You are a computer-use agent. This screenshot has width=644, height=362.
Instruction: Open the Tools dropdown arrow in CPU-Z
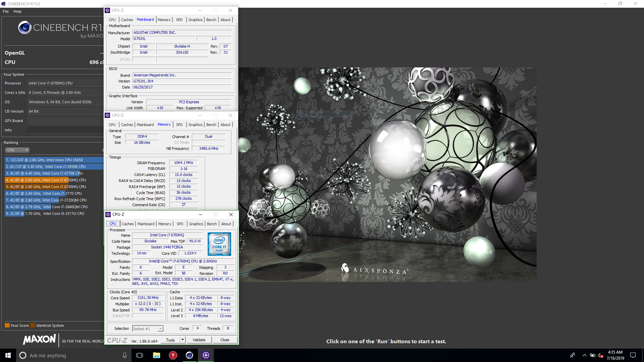pos(182,340)
